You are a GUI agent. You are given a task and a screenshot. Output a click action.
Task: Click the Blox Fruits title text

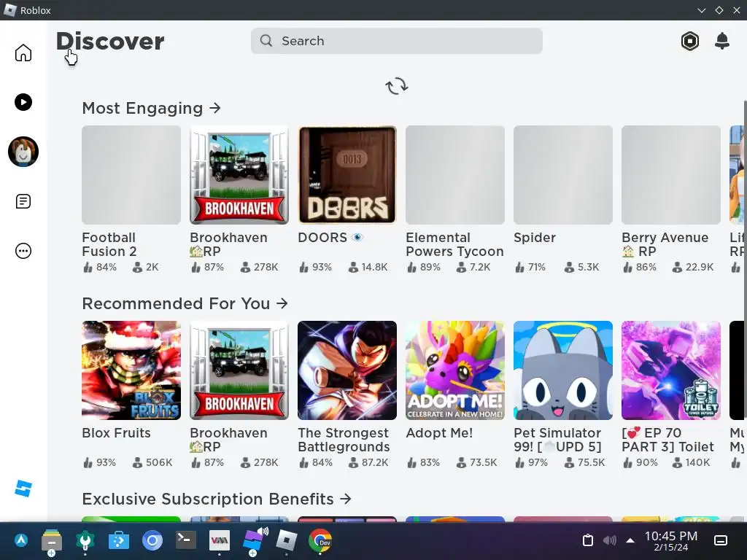click(116, 433)
